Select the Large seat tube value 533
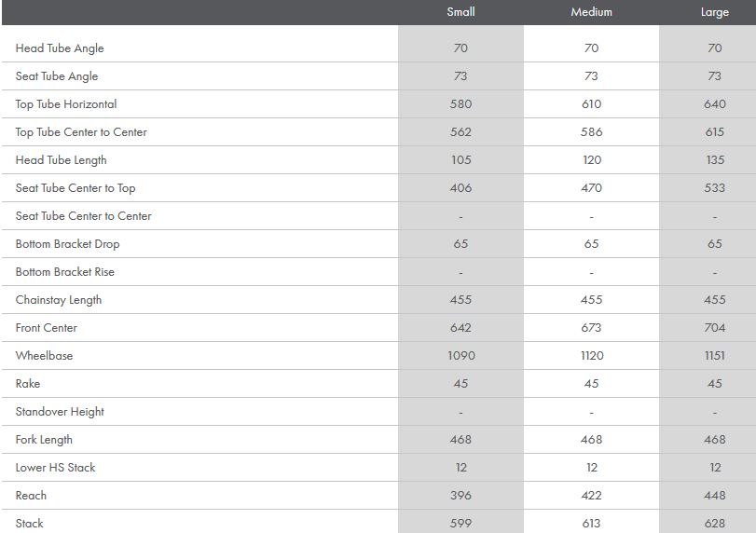The height and width of the screenshot is (533, 756). [x=715, y=188]
